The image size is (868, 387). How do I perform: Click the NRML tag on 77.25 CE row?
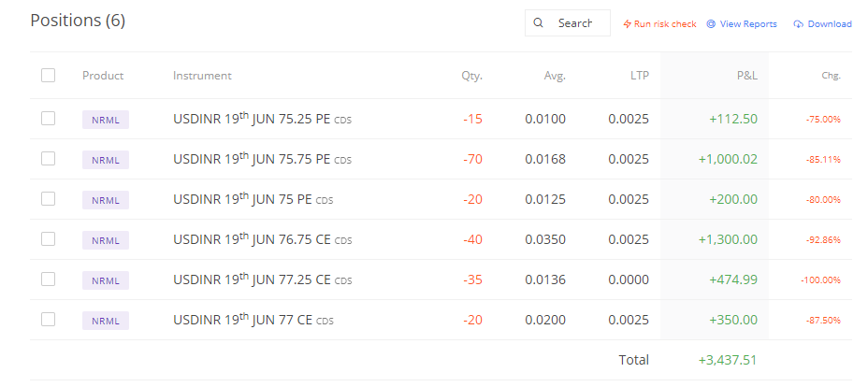105,280
